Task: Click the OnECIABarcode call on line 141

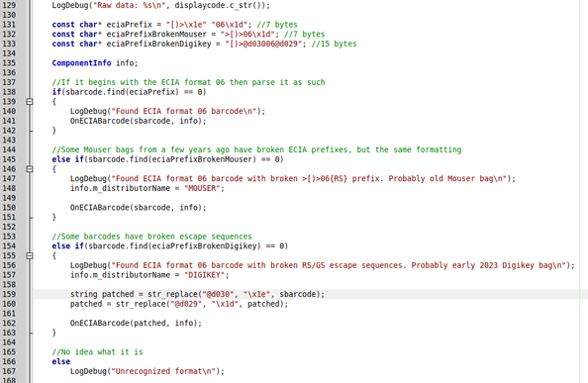Action: click(138, 121)
